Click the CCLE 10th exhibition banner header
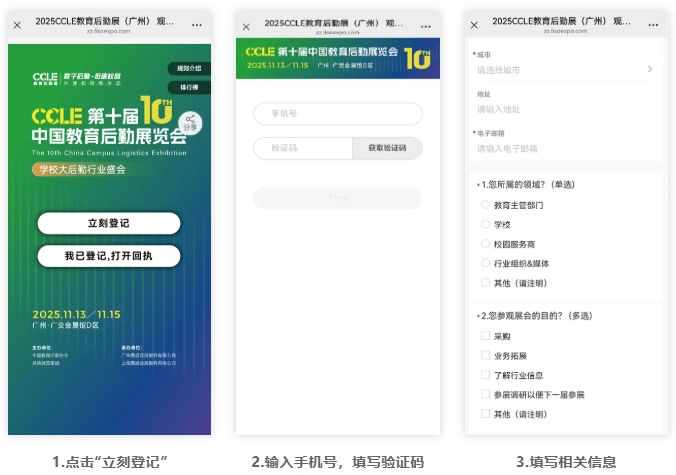Viewport: 676px width, 475px height. (338, 58)
